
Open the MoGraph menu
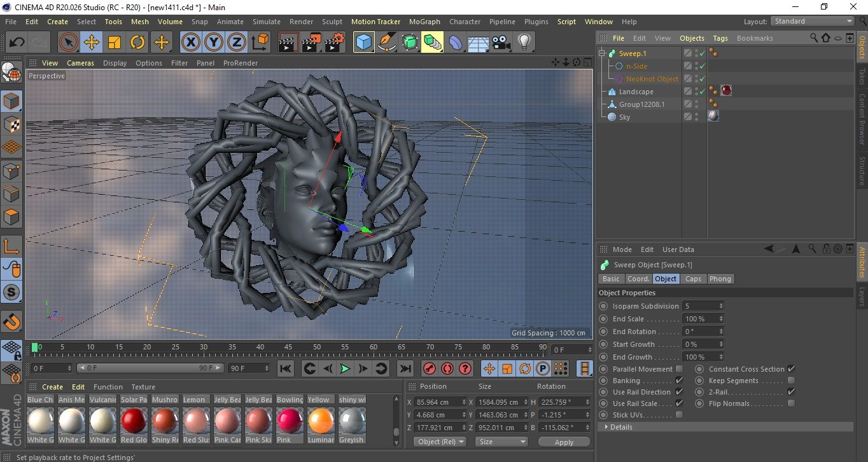point(424,22)
